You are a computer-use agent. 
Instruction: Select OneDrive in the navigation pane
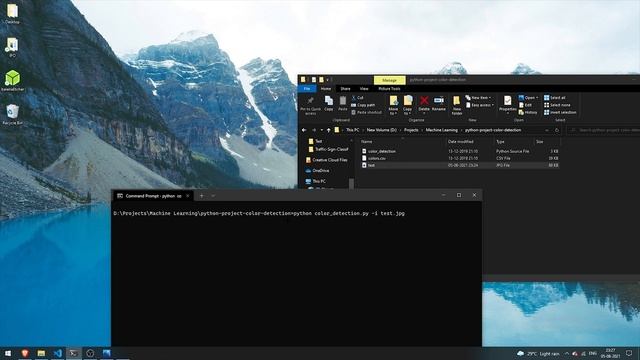tap(318, 171)
